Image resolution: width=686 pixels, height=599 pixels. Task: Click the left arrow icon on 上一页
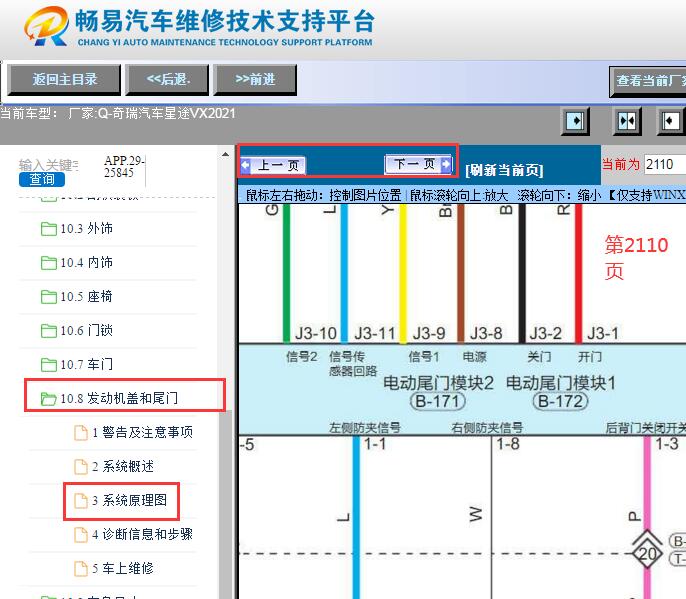tap(245, 165)
